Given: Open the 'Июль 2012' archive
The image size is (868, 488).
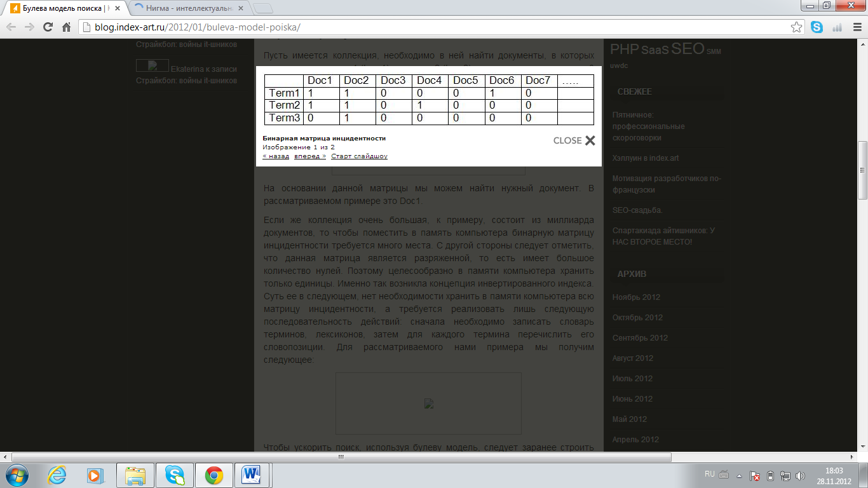Looking at the screenshot, I should point(632,379).
